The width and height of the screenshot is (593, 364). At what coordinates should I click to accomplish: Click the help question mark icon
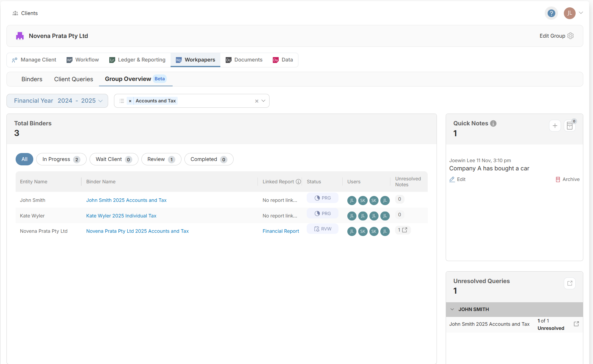pyautogui.click(x=551, y=13)
